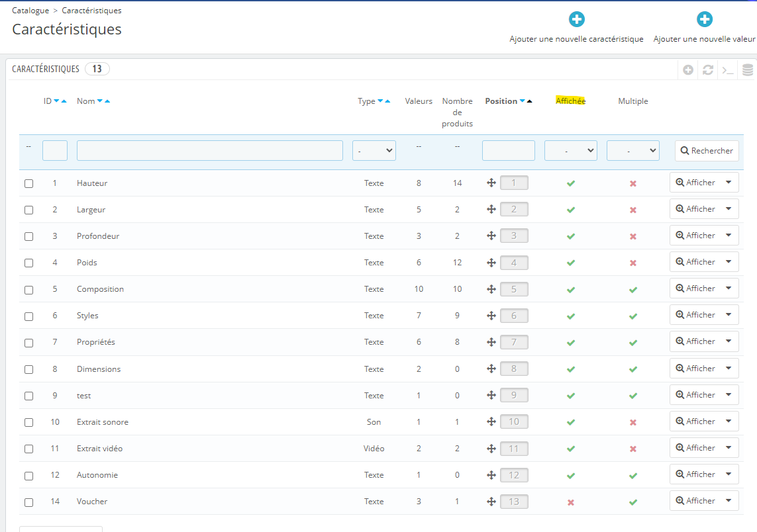The image size is (757, 532).
Task: Click the database export icon
Action: [747, 70]
